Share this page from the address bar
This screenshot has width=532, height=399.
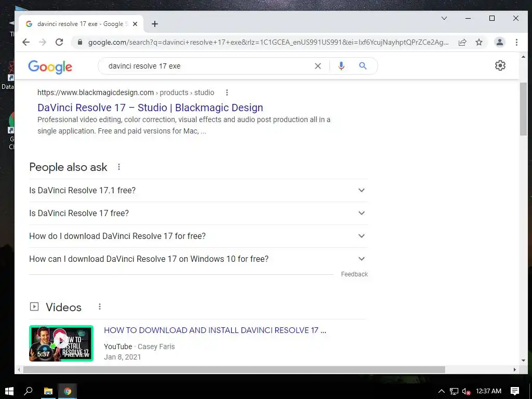click(x=462, y=42)
